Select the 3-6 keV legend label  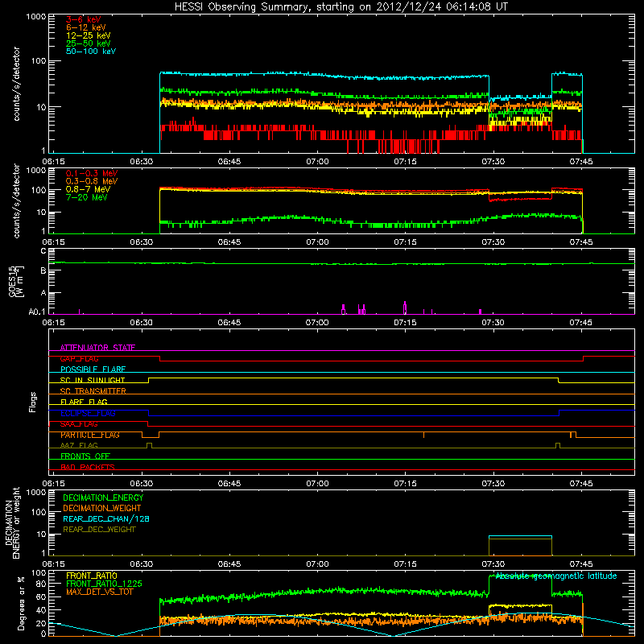point(84,19)
